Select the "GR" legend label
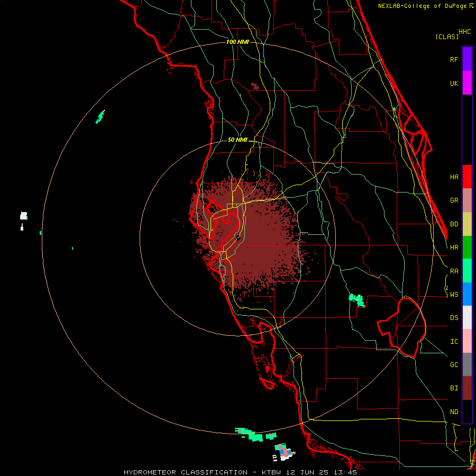The image size is (476, 476). point(454,200)
